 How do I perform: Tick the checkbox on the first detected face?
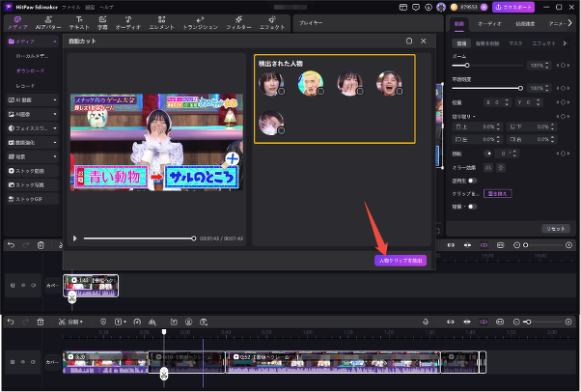tap(281, 91)
